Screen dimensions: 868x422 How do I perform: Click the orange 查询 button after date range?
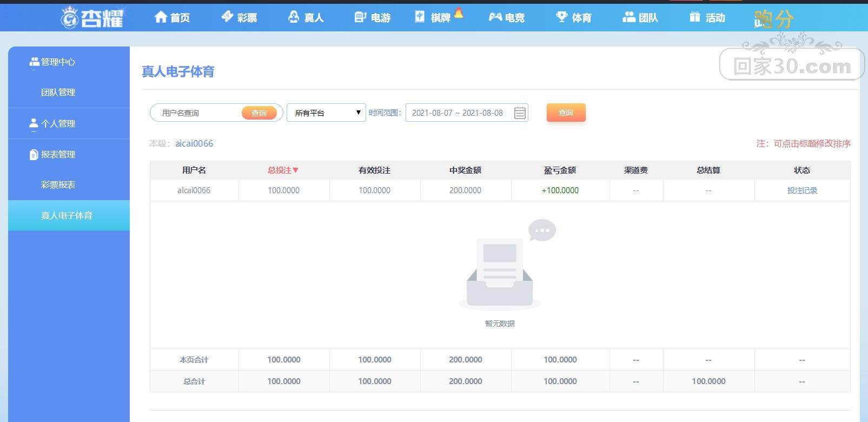[x=566, y=113]
